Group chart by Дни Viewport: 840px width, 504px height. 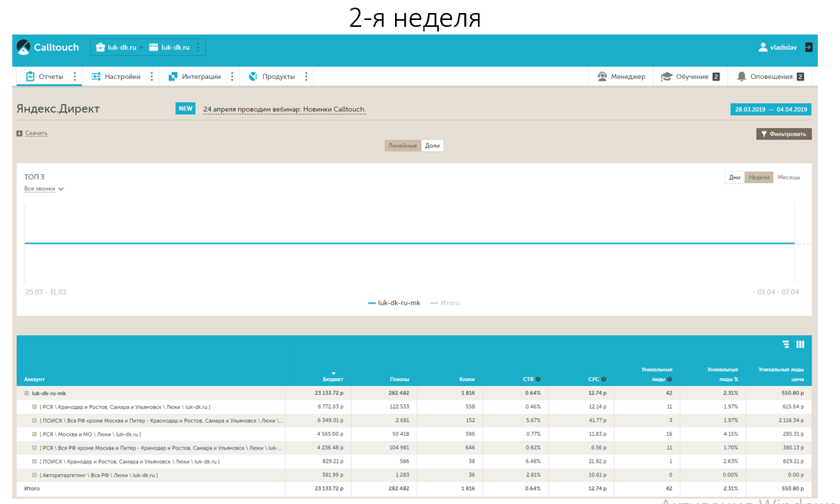coord(734,177)
